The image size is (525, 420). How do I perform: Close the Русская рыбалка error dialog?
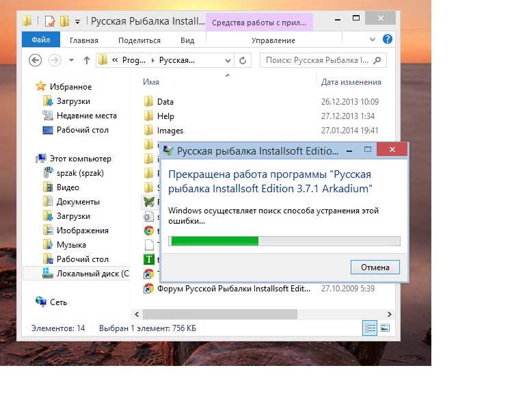click(392, 149)
